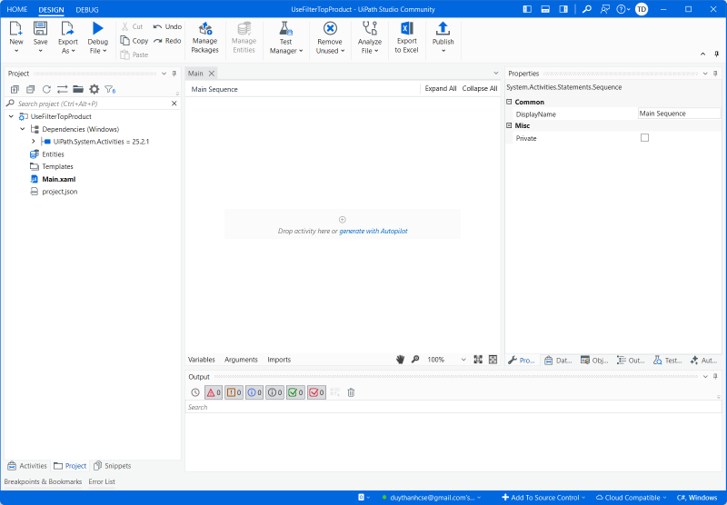Open the Error List tab
The image size is (727, 505).
(102, 481)
